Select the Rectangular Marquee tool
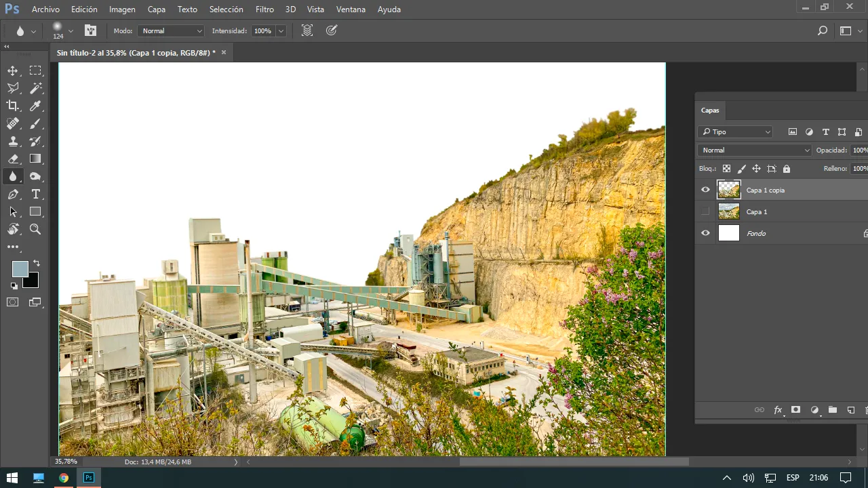 point(35,70)
